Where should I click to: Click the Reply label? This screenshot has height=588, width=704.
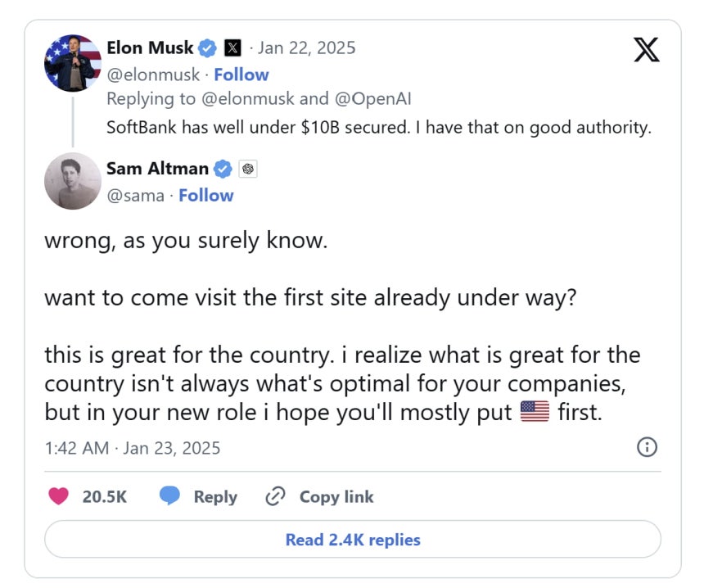215,497
